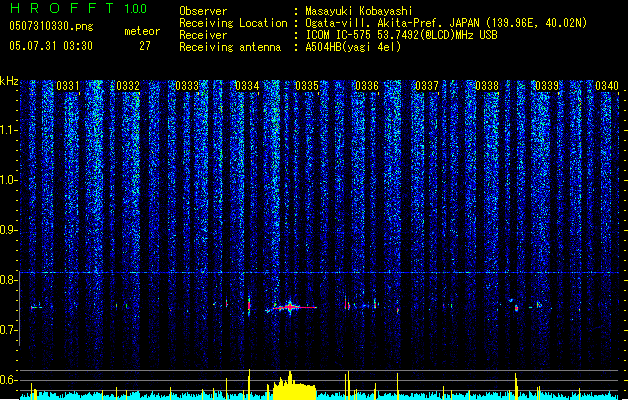Click the meteor count label
Viewport: 629px width, 400px height.
pos(142,31)
